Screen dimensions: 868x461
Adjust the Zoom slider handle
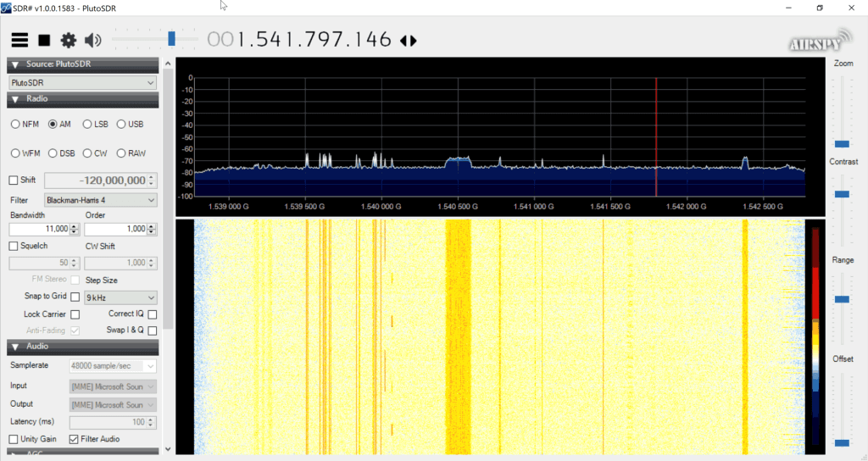842,144
